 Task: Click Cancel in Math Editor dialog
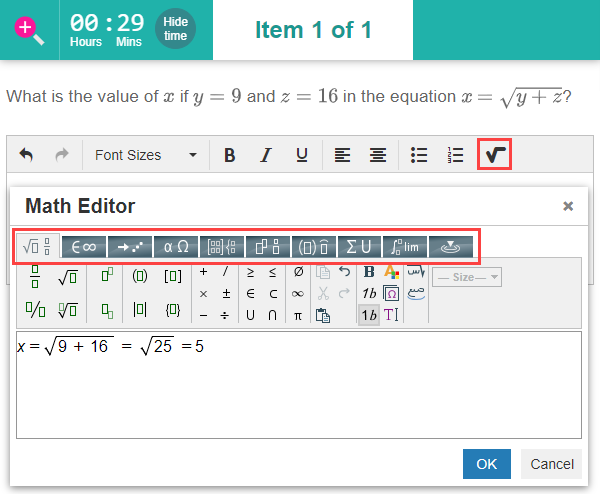pos(551,464)
